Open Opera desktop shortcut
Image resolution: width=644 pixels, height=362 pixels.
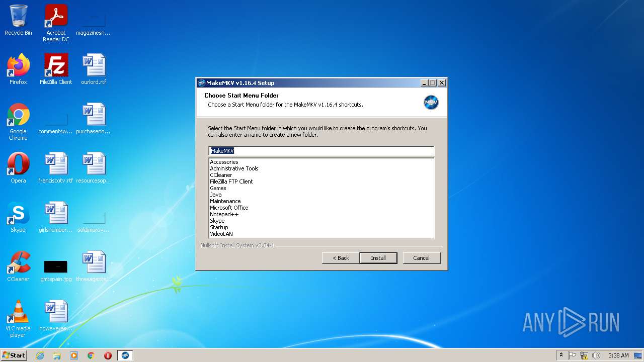(x=18, y=168)
